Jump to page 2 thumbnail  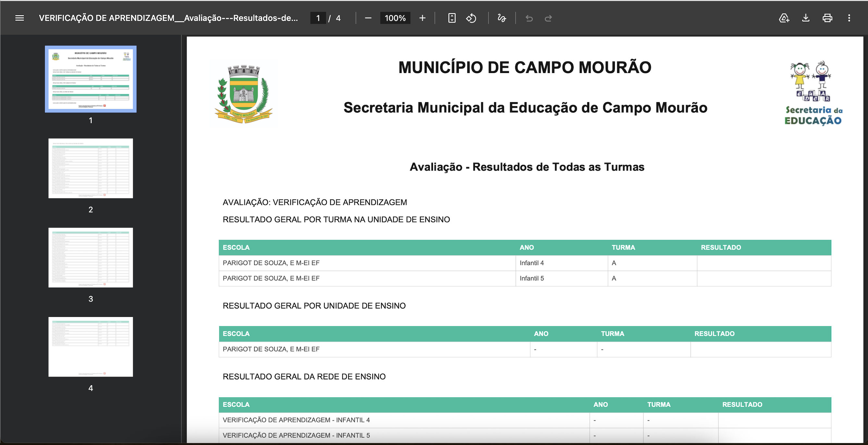[91, 168]
